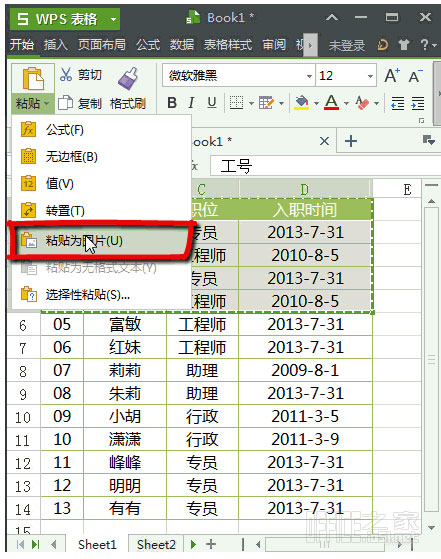Open the 数据 ribbon tab
This screenshot has height=559, width=441.
(181, 45)
